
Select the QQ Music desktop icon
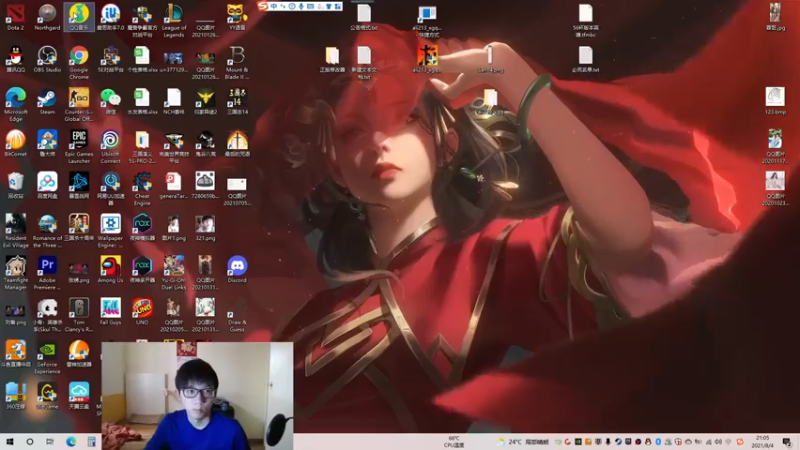79,17
